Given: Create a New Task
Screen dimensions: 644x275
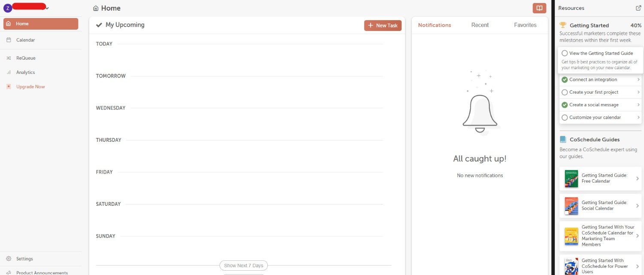Looking at the screenshot, I should coord(383,25).
